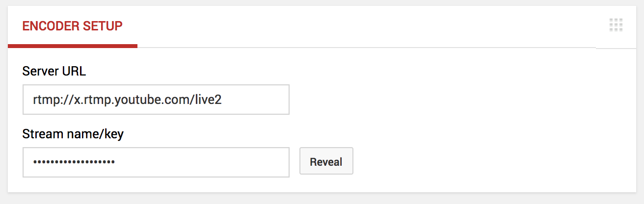This screenshot has height=204, width=644.
Task: Click the gray page background below the card
Action: (322, 199)
